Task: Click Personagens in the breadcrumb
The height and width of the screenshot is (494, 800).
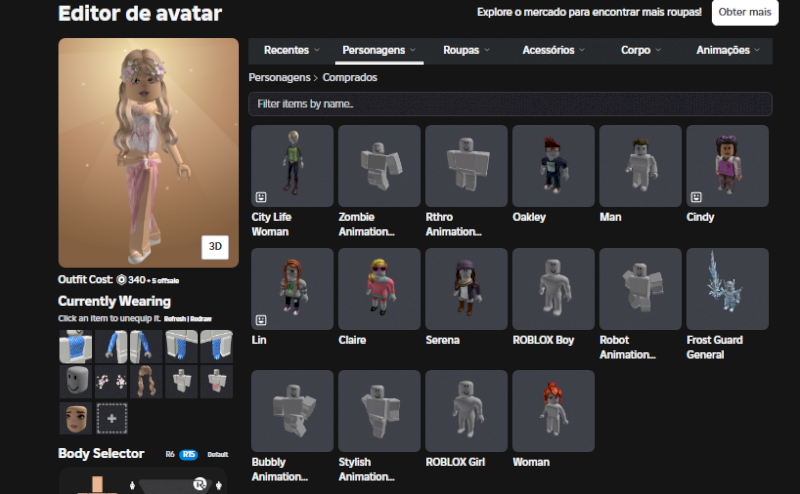Action: (x=279, y=78)
